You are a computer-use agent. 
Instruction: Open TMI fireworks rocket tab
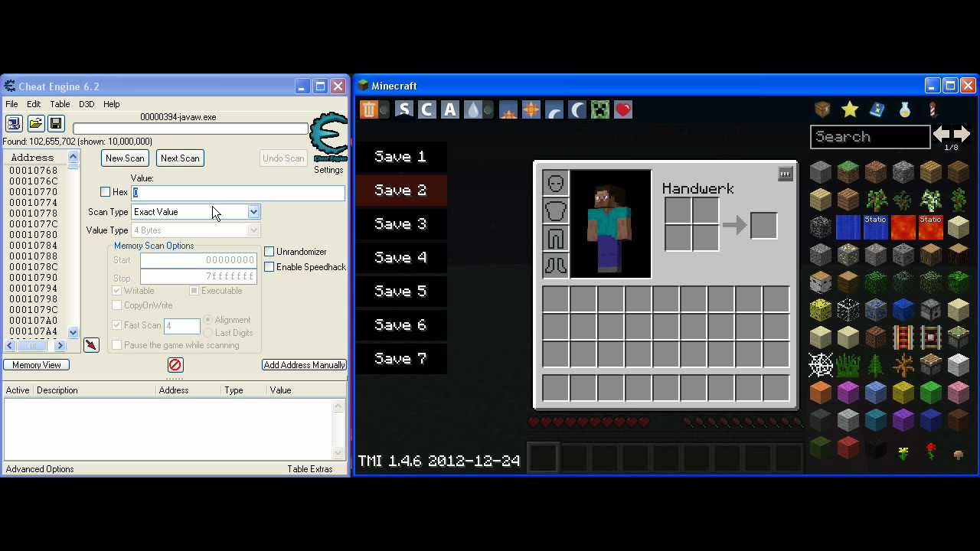[x=933, y=109]
